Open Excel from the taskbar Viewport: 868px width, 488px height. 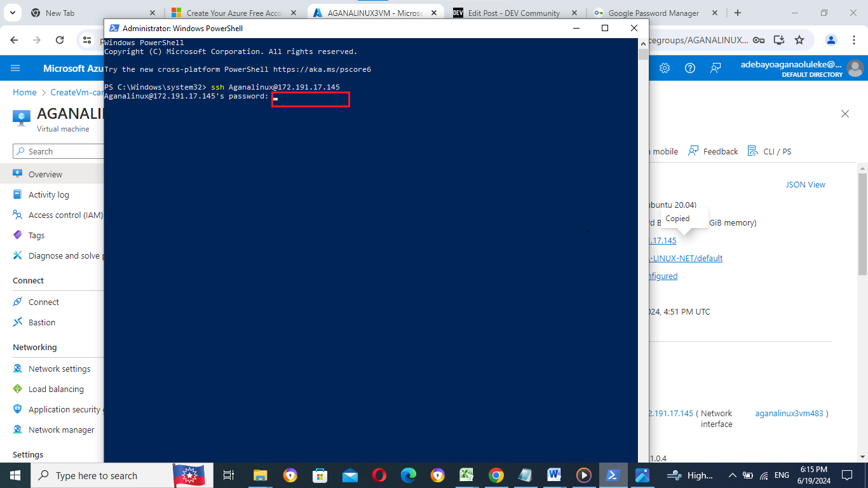[x=467, y=475]
